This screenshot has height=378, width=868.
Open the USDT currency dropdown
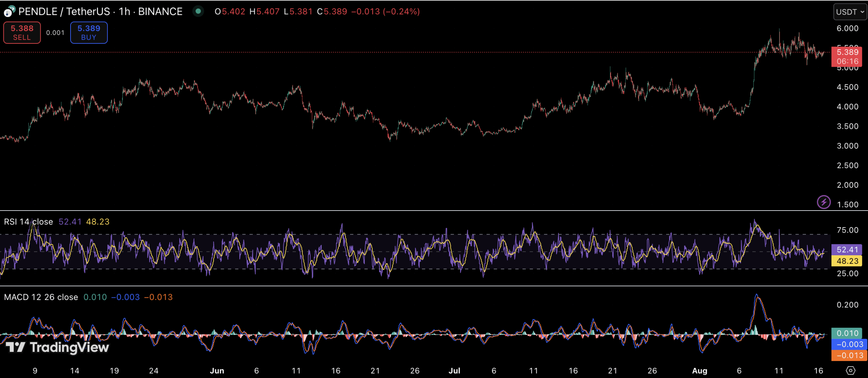pyautogui.click(x=850, y=12)
